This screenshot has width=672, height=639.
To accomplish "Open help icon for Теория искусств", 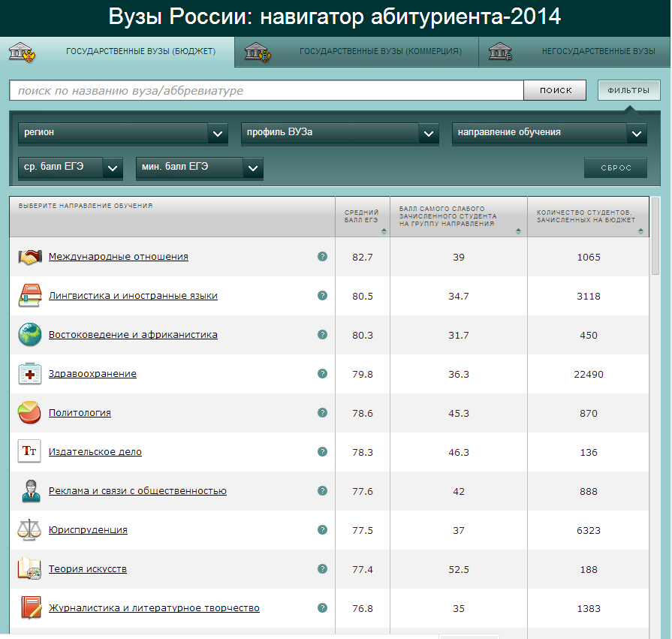I will [x=322, y=568].
